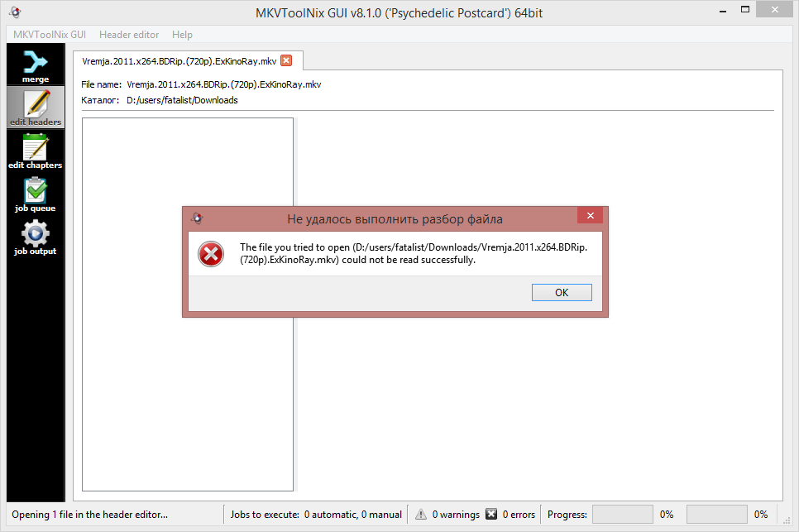Image resolution: width=799 pixels, height=532 pixels.
Task: Confirm the error with OK button
Action: [x=562, y=293]
